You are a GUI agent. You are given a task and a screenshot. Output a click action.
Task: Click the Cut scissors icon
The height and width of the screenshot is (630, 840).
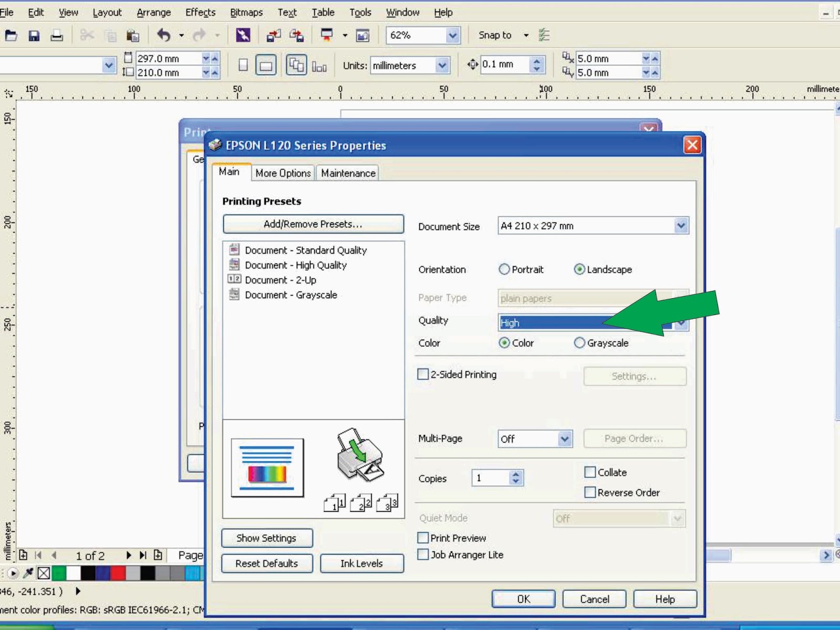[87, 35]
